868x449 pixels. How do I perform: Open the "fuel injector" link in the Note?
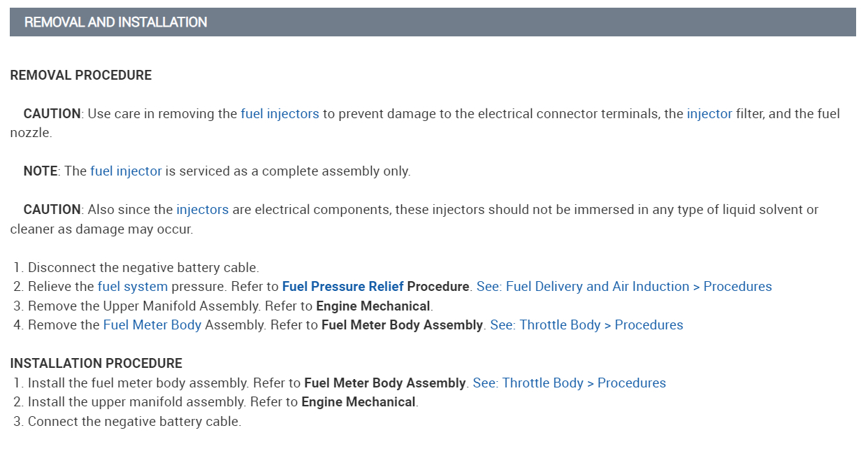tap(126, 171)
